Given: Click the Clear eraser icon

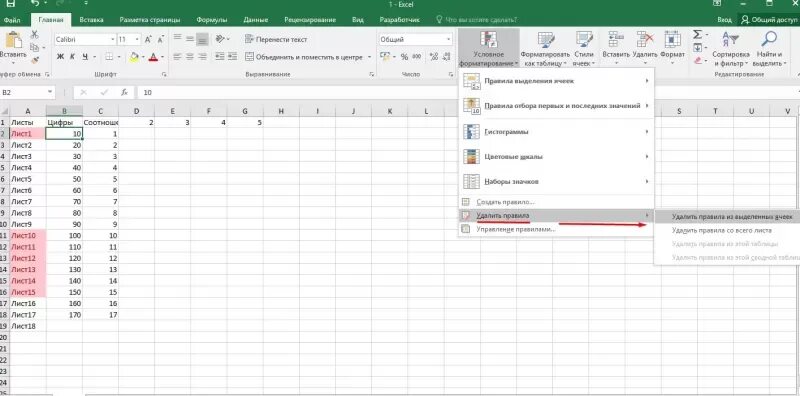Looking at the screenshot, I should (x=697, y=60).
